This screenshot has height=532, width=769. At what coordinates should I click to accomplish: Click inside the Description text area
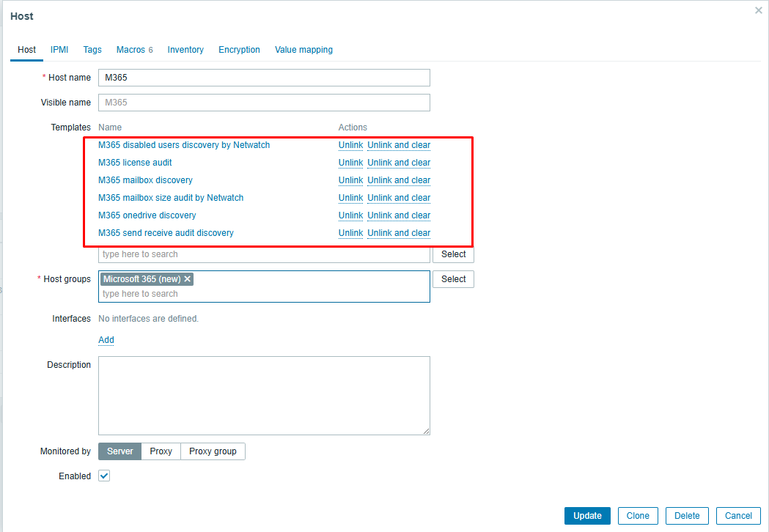point(264,396)
